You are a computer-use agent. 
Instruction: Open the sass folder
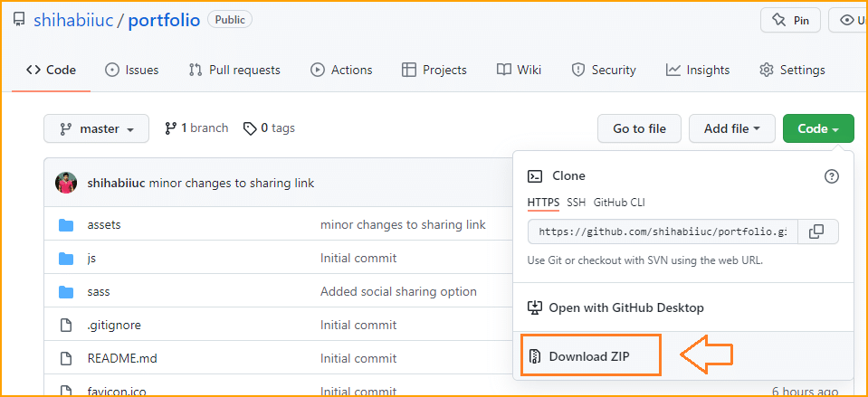click(99, 291)
